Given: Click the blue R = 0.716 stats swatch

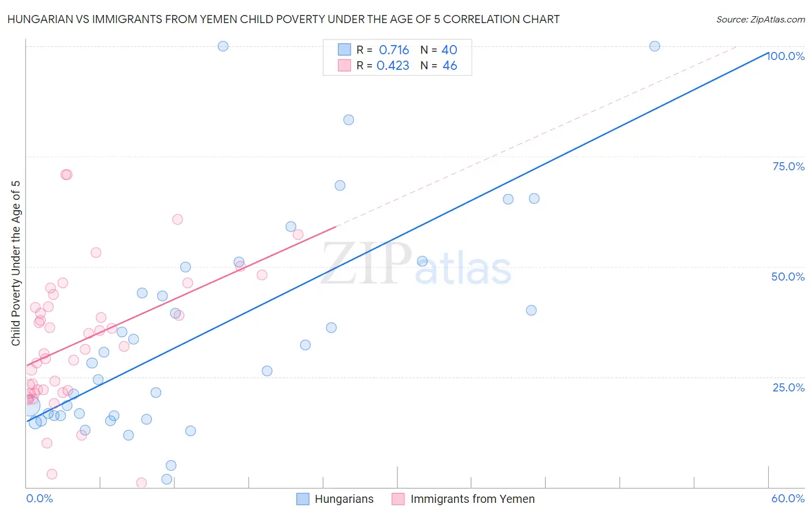Looking at the screenshot, I should [344, 50].
